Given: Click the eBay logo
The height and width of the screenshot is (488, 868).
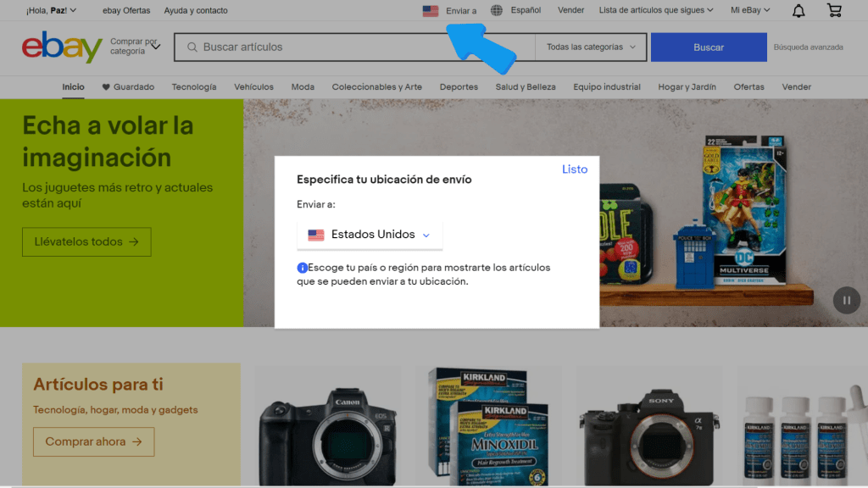Looking at the screenshot, I should coord(62,47).
